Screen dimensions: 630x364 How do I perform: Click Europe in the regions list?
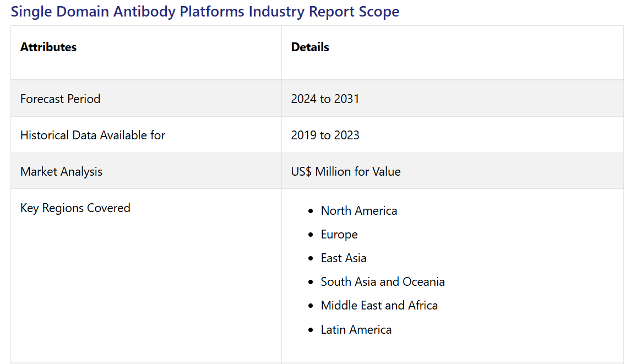click(339, 235)
